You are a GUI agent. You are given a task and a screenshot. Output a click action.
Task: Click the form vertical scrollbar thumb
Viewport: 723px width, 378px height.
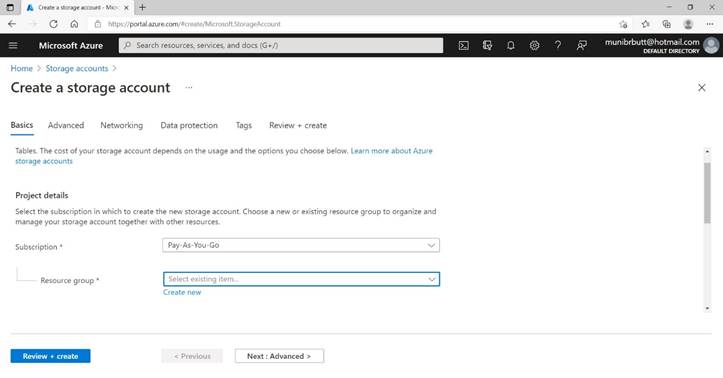point(707,192)
